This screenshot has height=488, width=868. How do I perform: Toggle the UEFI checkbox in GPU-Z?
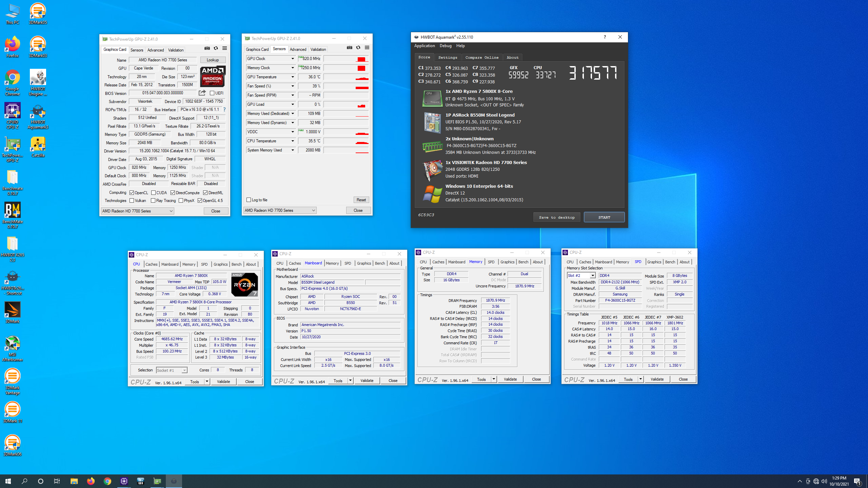tap(212, 93)
